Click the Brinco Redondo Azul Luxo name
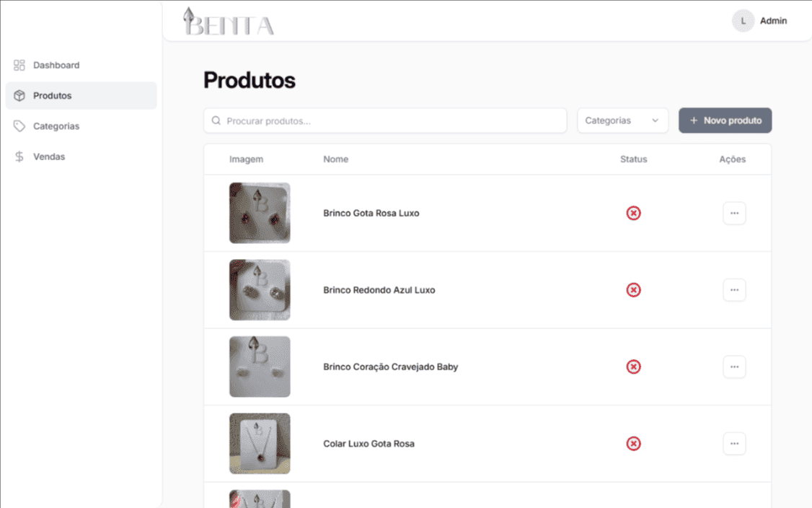 click(379, 290)
